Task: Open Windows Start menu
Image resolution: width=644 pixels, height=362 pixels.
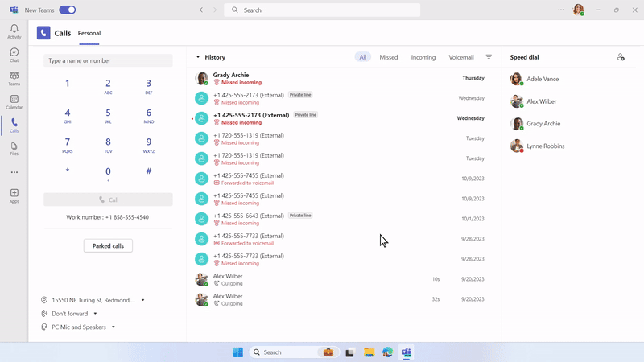Action: (x=237, y=352)
